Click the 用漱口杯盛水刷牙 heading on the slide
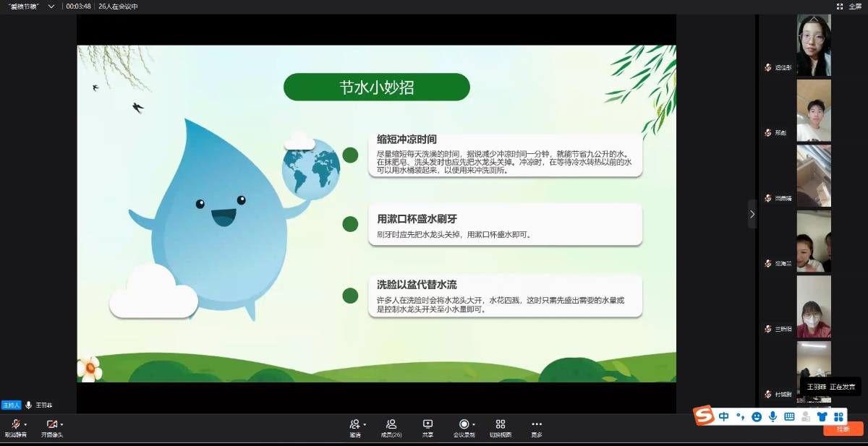Screen dimensions: 868x446 tap(417, 219)
